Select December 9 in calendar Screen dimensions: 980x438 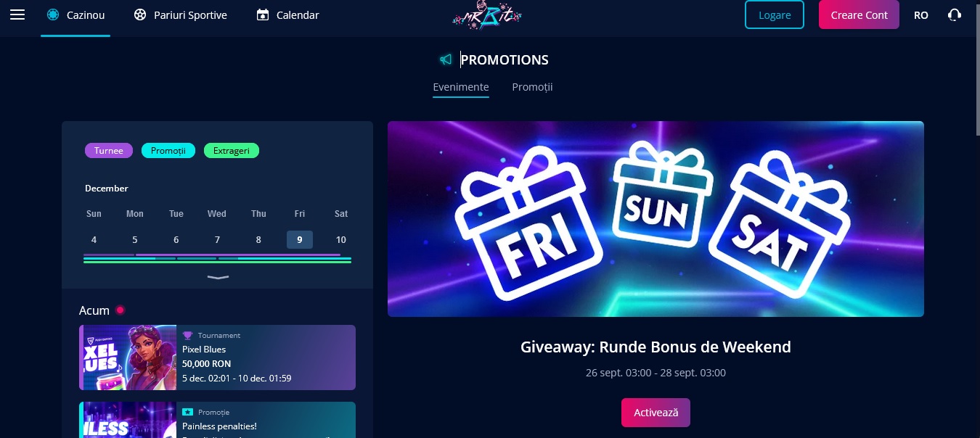[x=300, y=239]
